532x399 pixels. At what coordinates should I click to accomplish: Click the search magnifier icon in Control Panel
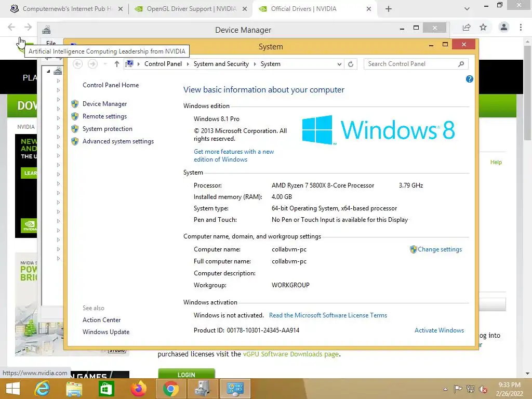pos(461,64)
